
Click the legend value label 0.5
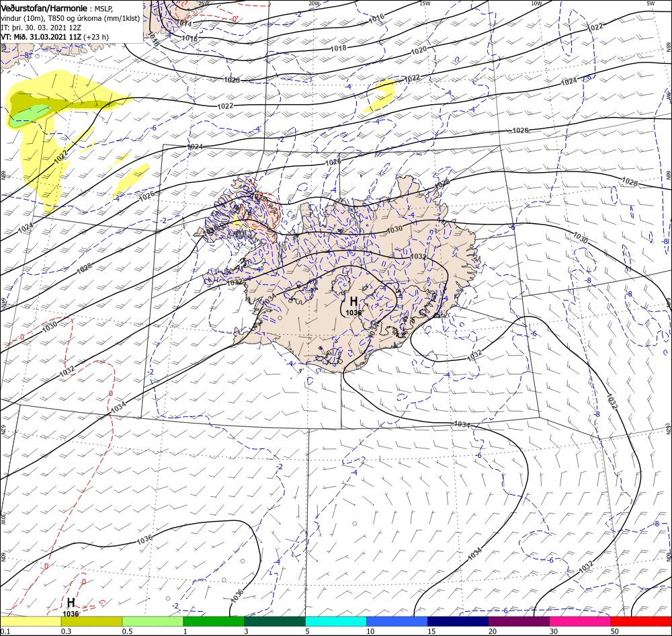(x=127, y=631)
